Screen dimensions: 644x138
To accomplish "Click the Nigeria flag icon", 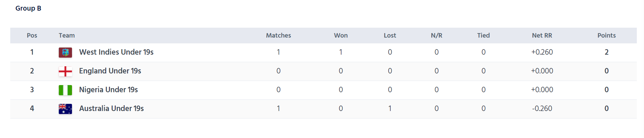I will [65, 90].
